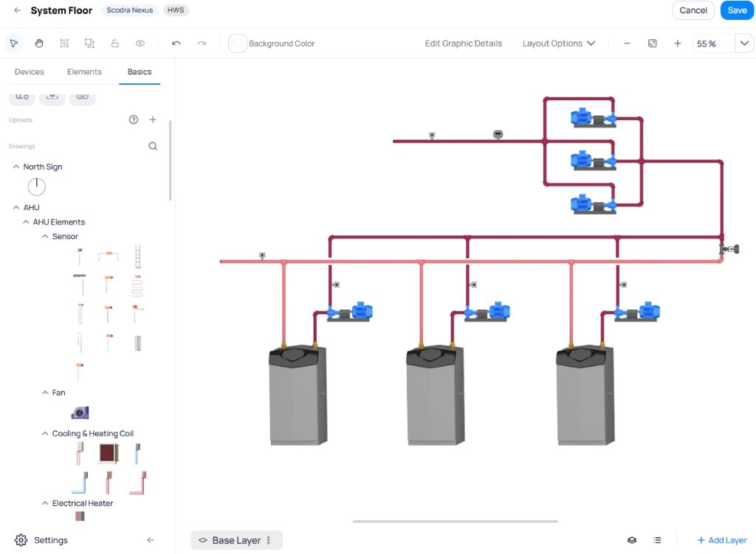Screen dimensions: 756x554
Task: Click the Cancel button
Action: [x=693, y=10]
